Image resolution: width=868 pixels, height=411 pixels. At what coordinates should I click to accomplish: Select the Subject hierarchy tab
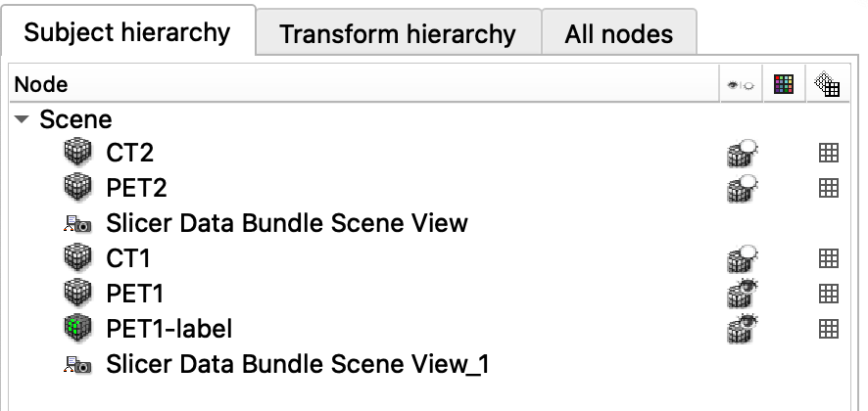[x=127, y=31]
